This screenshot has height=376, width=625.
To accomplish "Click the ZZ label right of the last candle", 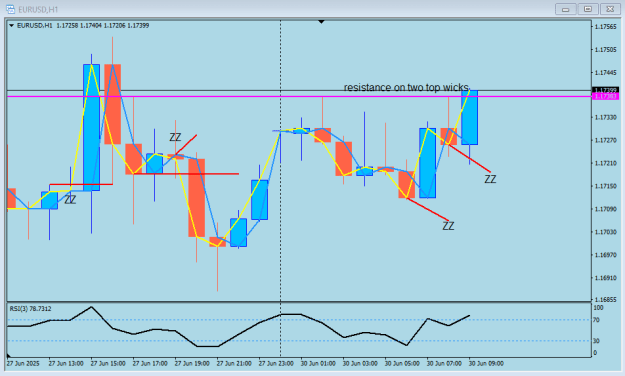I will click(490, 179).
